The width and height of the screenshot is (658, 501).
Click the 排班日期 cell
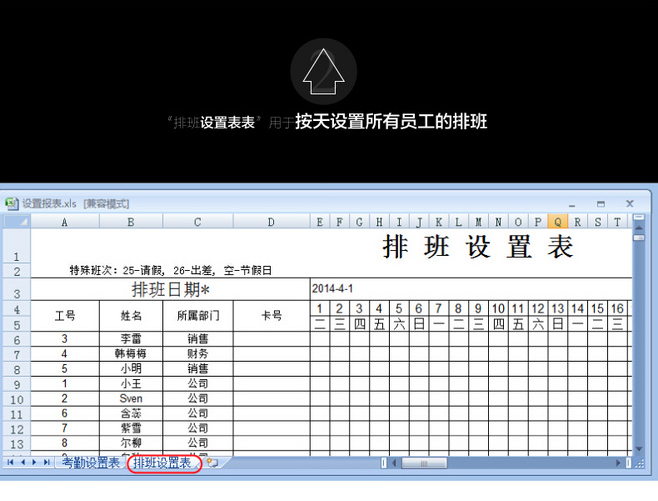[171, 290]
